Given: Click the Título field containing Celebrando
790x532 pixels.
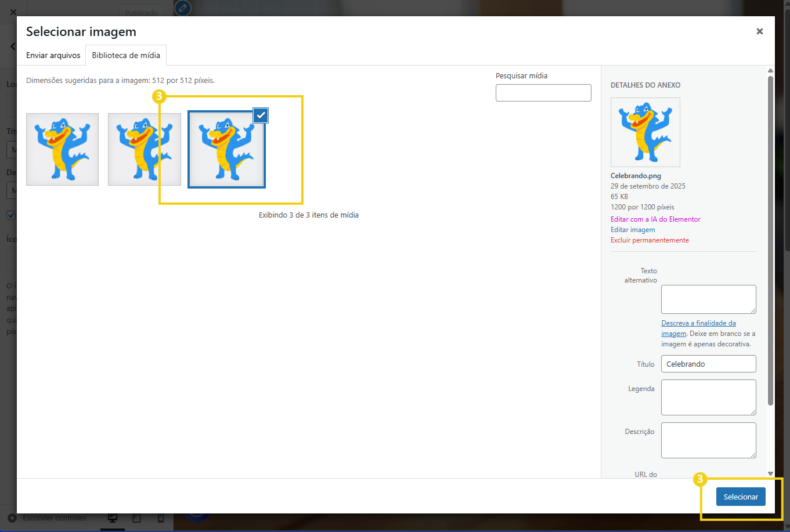Looking at the screenshot, I should 708,364.
